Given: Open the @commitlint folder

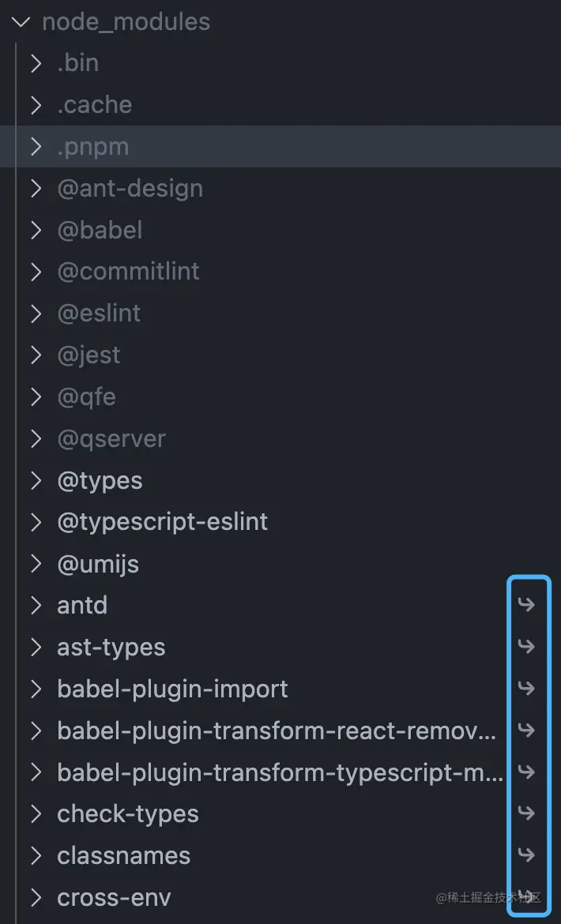Looking at the screenshot, I should click(129, 272).
